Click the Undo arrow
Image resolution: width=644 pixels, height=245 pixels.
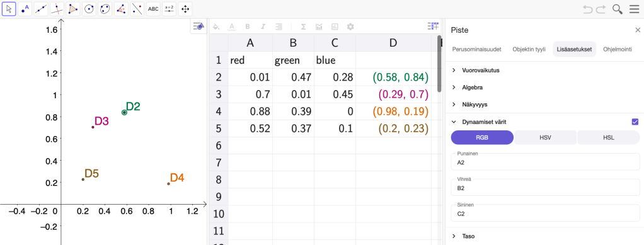(588, 9)
